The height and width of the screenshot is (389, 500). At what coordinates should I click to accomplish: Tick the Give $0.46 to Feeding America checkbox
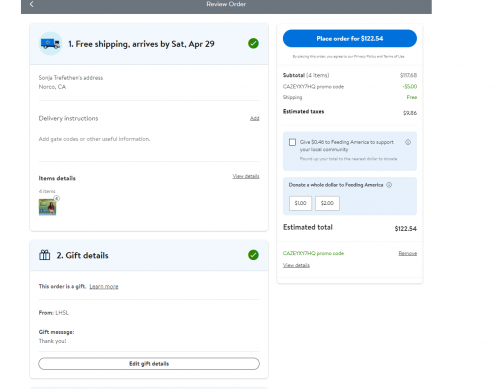tap(292, 142)
